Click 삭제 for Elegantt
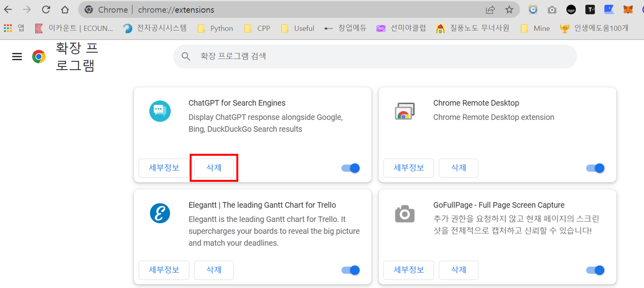The image size is (644, 288). 214,270
